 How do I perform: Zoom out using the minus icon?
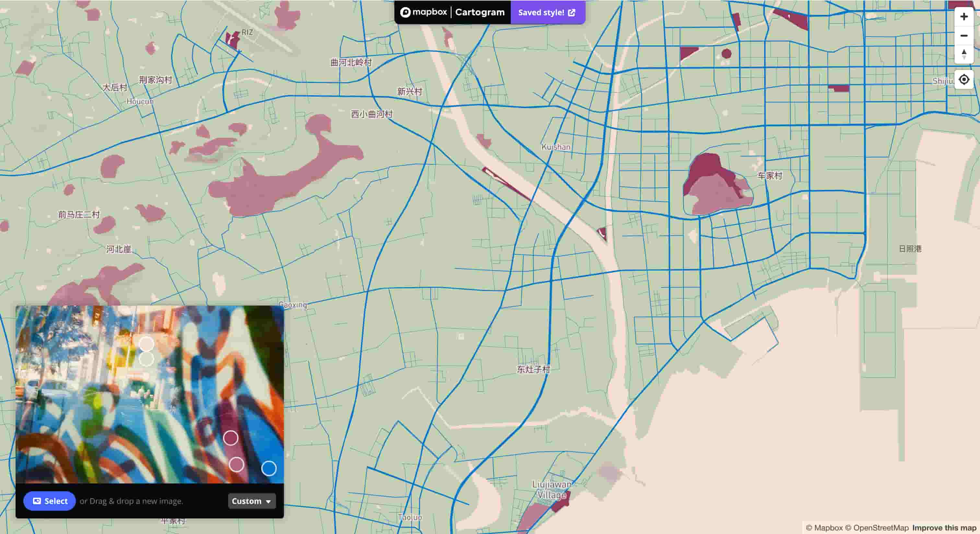coord(964,36)
